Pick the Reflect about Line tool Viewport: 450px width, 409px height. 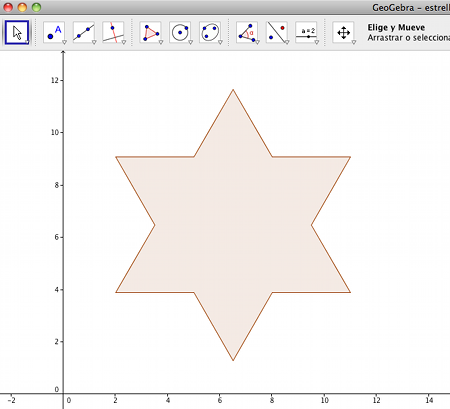click(x=277, y=32)
